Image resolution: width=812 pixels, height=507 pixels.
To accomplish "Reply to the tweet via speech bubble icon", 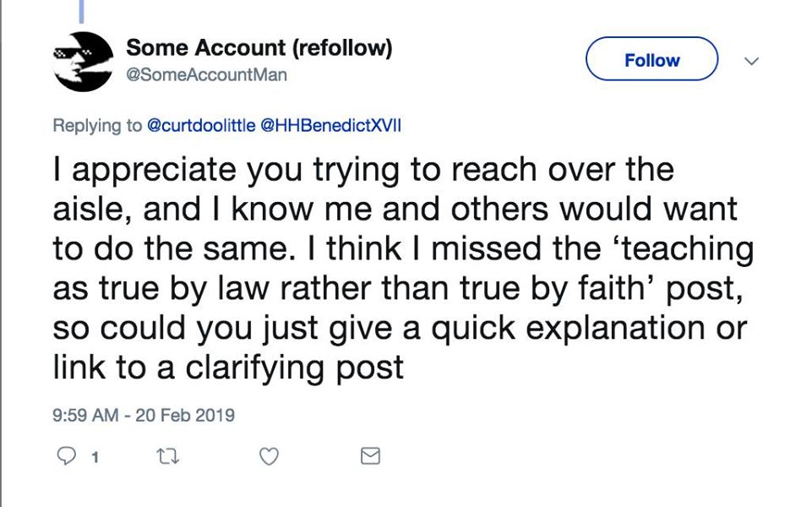I will coord(65,456).
